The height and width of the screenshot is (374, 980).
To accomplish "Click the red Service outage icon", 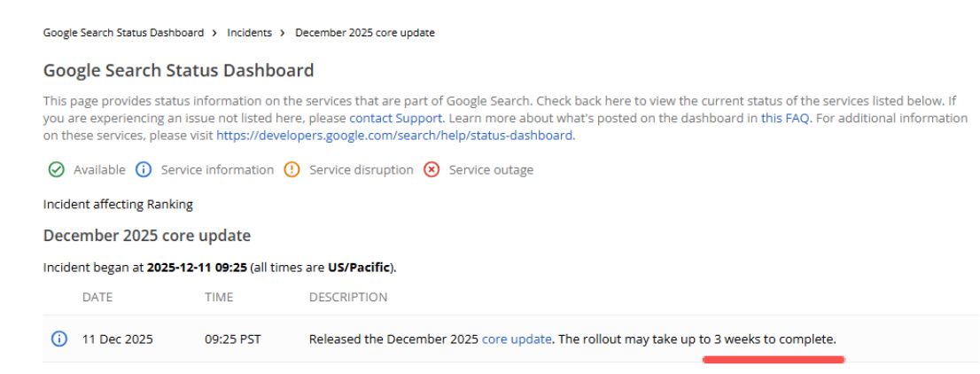I will click(432, 169).
